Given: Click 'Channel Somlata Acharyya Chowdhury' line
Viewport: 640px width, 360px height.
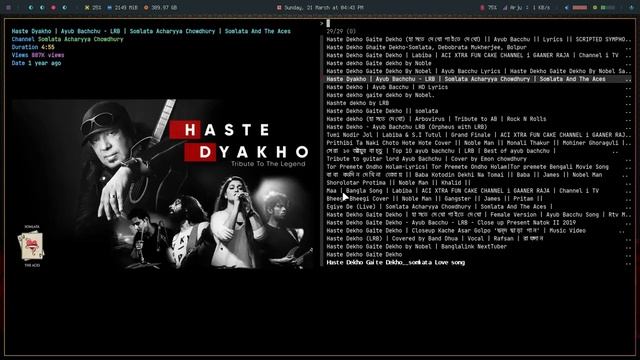Looking at the screenshot, I should pyautogui.click(x=67, y=39).
